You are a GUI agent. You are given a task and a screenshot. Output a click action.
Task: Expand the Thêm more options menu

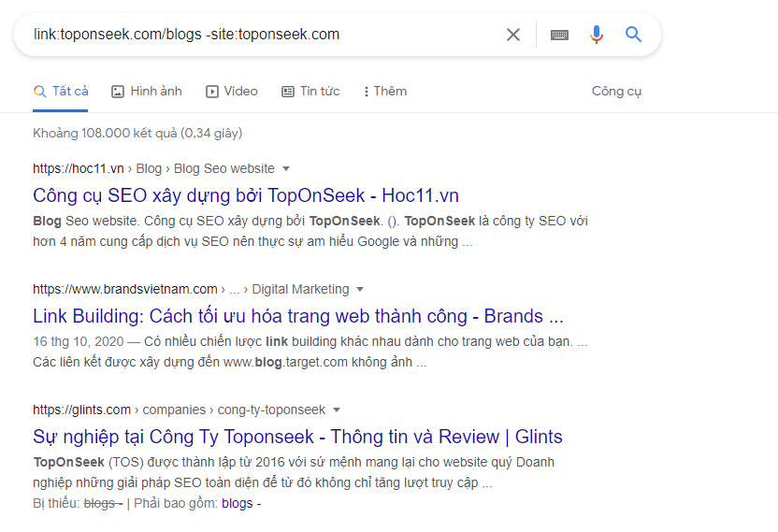pyautogui.click(x=385, y=91)
